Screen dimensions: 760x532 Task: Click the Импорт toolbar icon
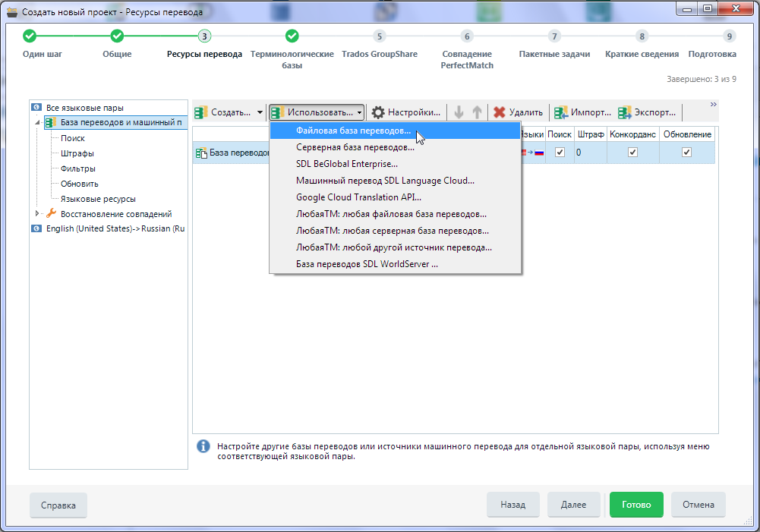pos(561,112)
